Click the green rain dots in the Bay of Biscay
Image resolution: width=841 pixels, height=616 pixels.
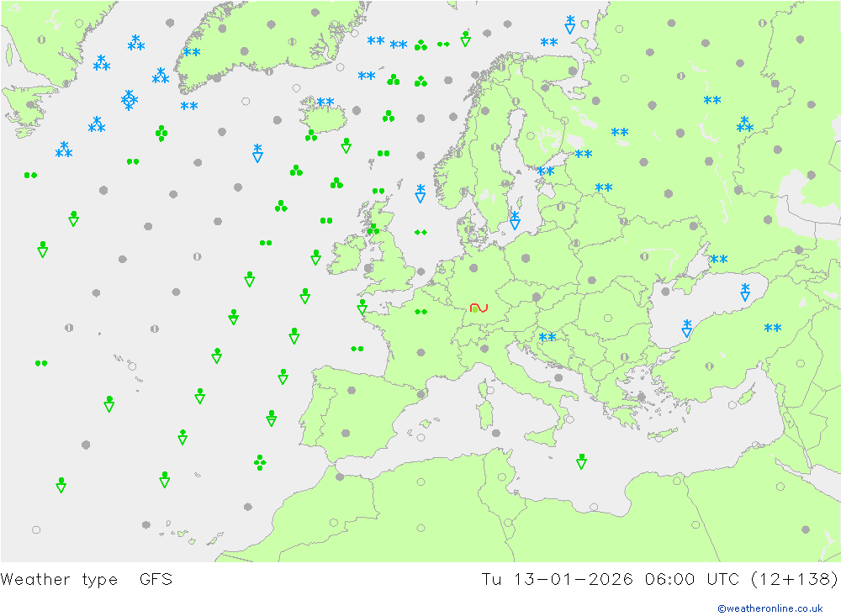click(x=357, y=349)
